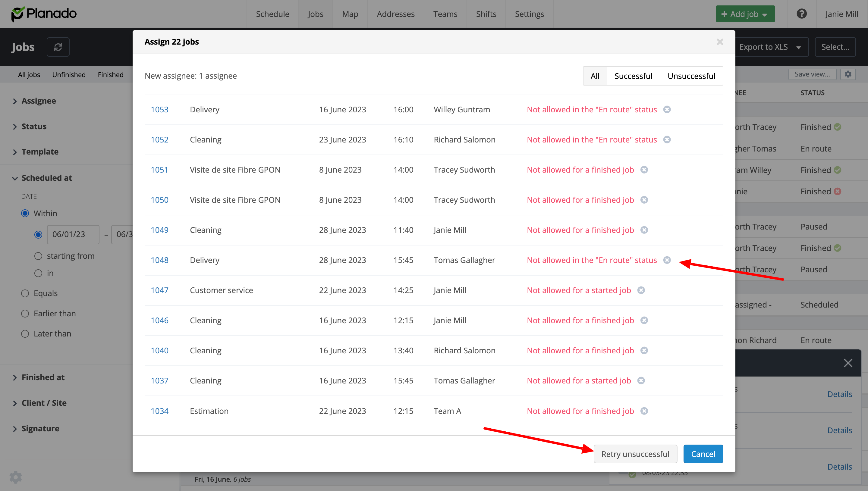This screenshot has height=491, width=868.
Task: Open the Teams menu item
Action: 445,14
